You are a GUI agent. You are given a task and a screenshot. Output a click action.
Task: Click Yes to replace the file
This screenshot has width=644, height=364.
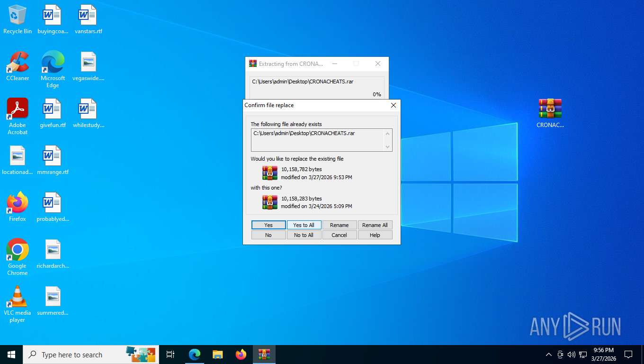[268, 225]
